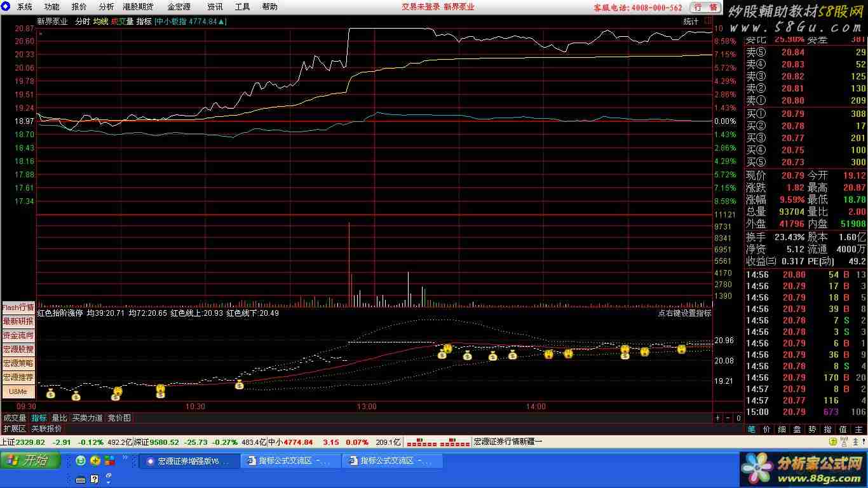Select the 势 tab in quote panel

click(x=812, y=430)
